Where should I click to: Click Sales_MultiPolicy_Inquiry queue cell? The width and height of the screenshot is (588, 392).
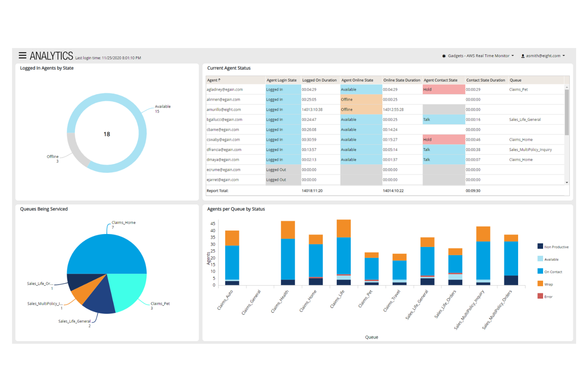(530, 150)
